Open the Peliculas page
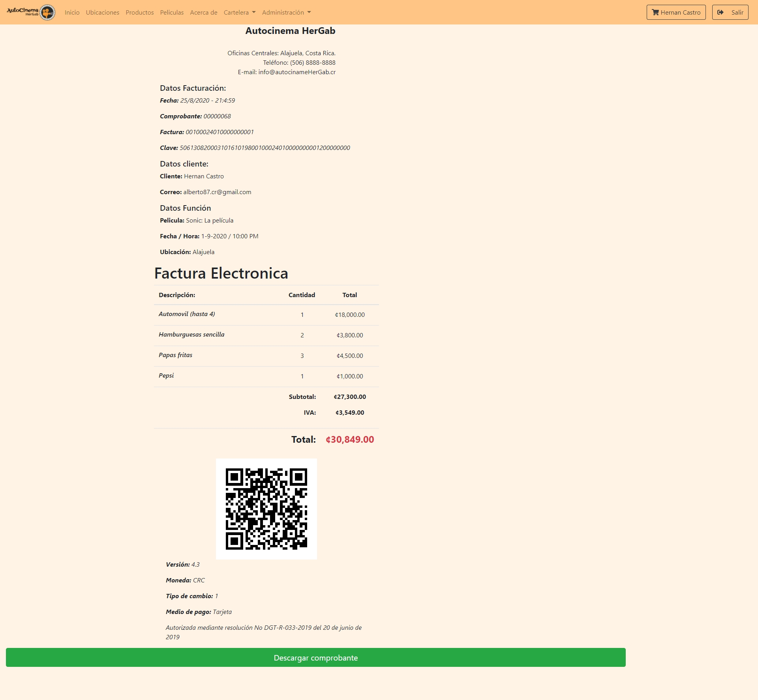 (172, 12)
